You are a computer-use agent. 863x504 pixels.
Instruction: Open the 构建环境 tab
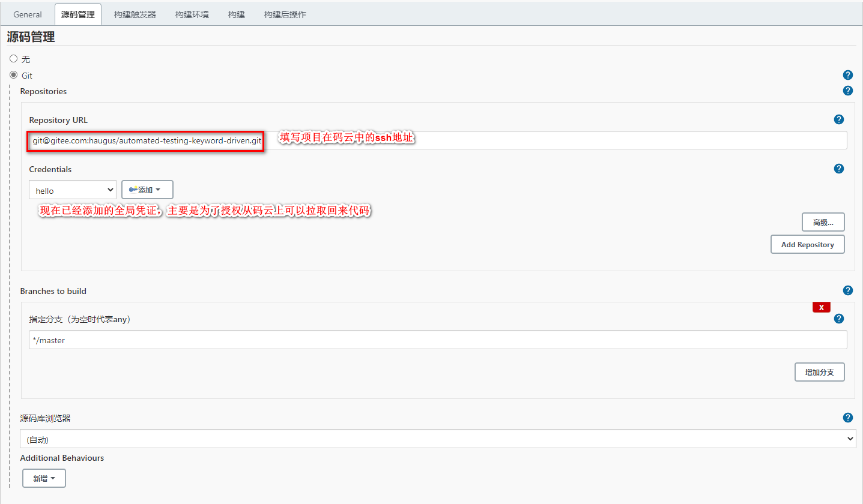coord(192,14)
